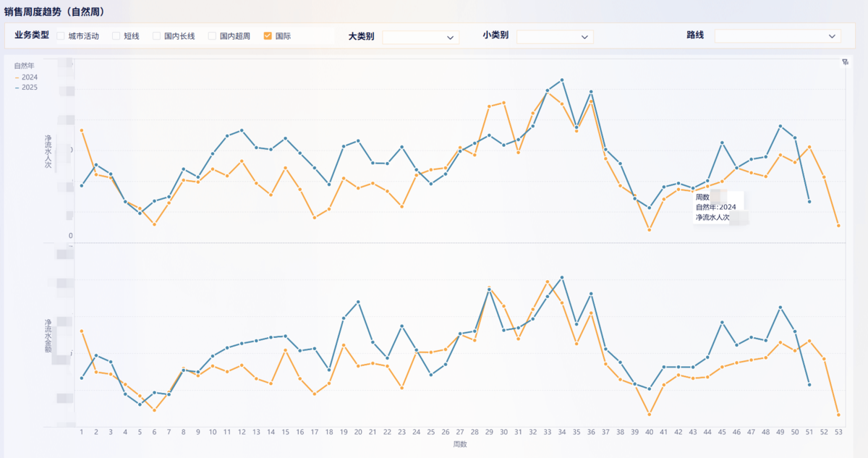Enable the 城市活动 checkbox

pos(61,35)
